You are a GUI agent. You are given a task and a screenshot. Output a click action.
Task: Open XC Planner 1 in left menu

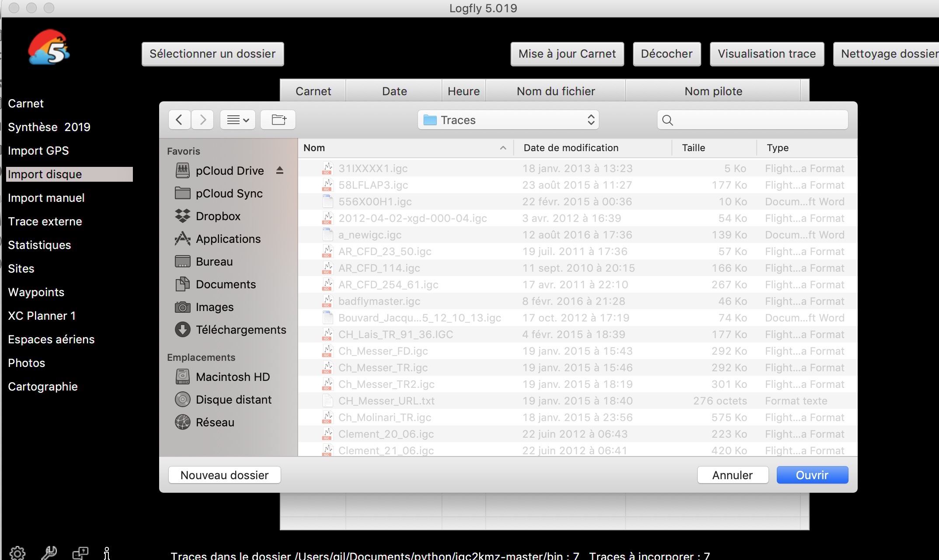(x=42, y=316)
